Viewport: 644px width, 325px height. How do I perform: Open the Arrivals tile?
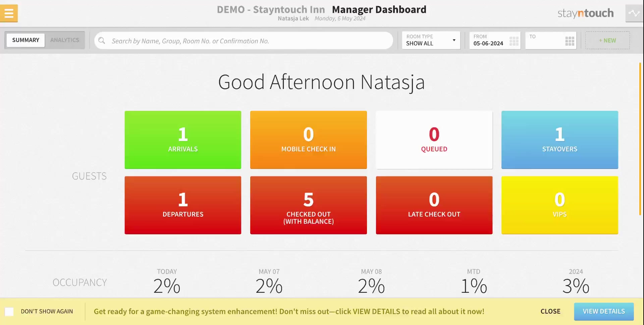pos(183,140)
